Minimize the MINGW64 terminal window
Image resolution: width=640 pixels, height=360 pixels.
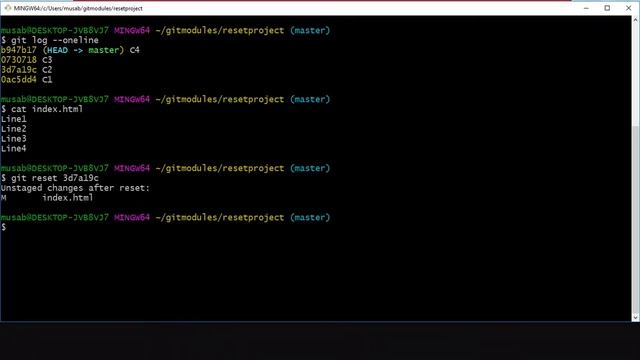[586, 8]
